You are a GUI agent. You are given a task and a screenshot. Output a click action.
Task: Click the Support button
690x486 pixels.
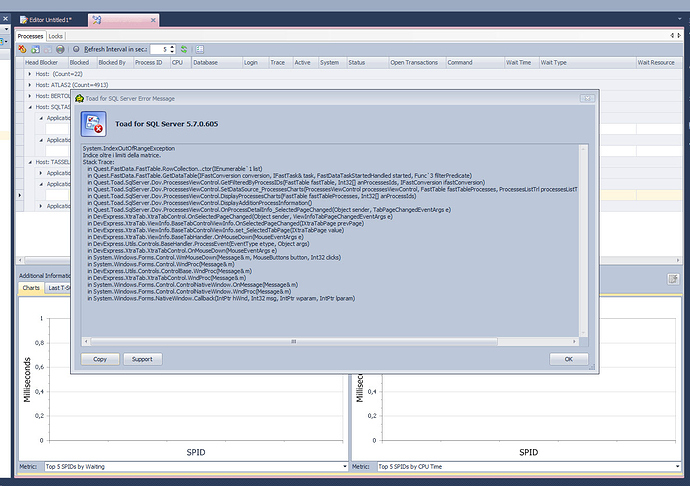142,359
